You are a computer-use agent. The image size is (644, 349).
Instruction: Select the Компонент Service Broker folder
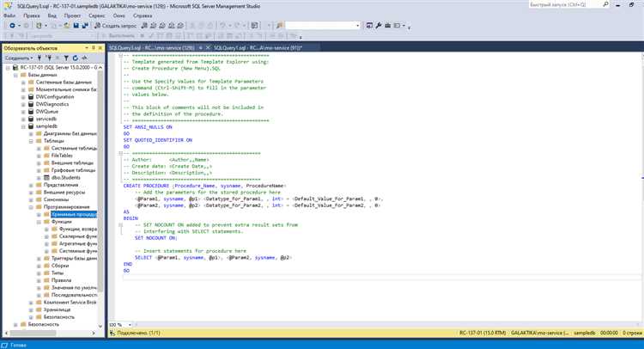coord(70,302)
